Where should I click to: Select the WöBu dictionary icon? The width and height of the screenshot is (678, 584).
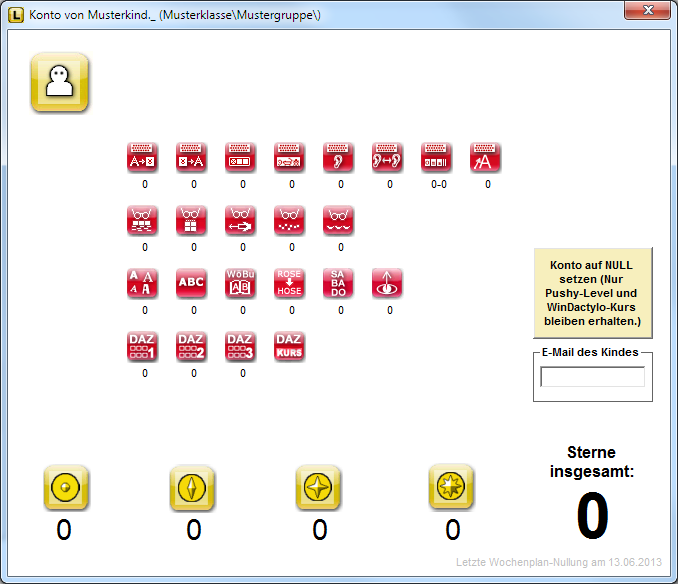tap(240, 283)
